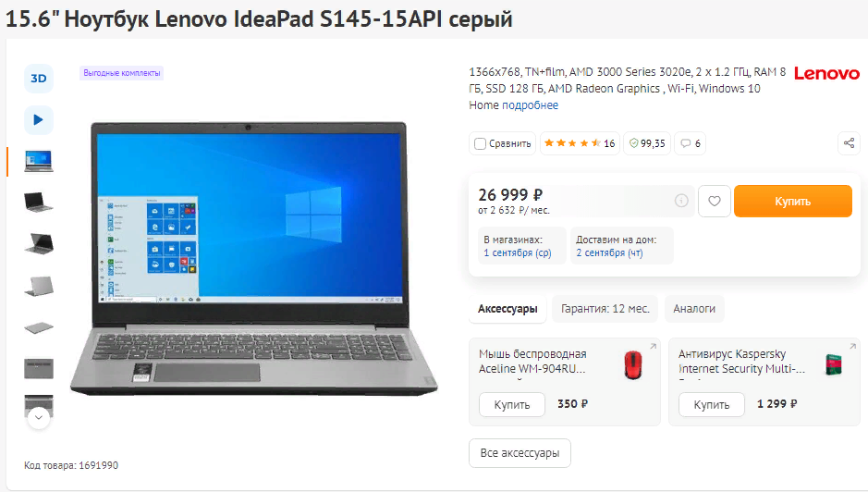
Task: Expand more thumbnails with down chevron
Action: 39,417
